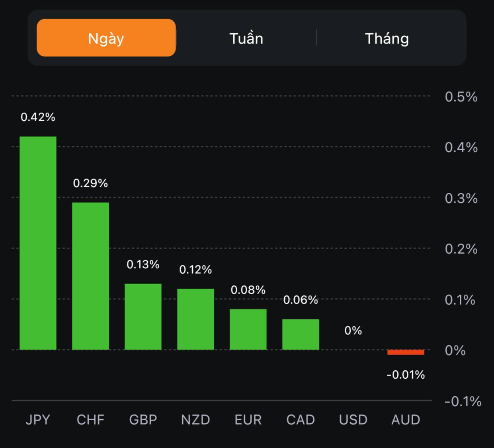Select the Ngày tab
The height and width of the screenshot is (448, 494).
pos(106,38)
